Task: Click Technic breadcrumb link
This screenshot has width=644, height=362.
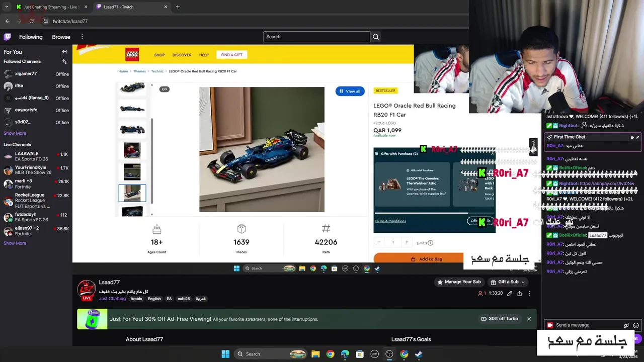Action: point(157,71)
